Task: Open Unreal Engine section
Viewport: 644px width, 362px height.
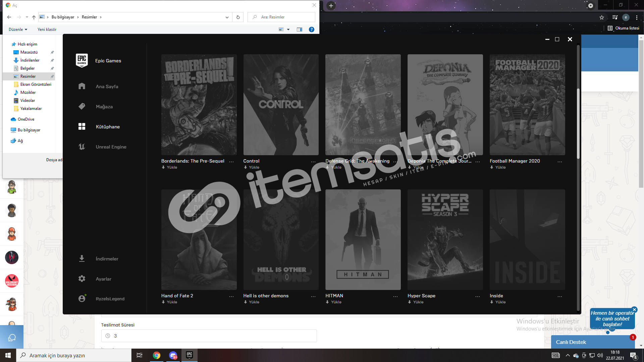Action: point(111,147)
